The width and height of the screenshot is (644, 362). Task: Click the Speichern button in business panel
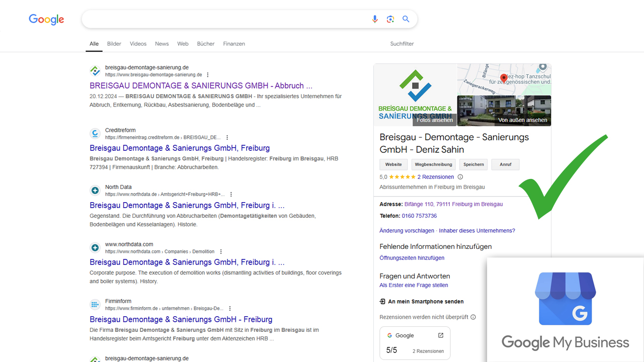coord(473,164)
